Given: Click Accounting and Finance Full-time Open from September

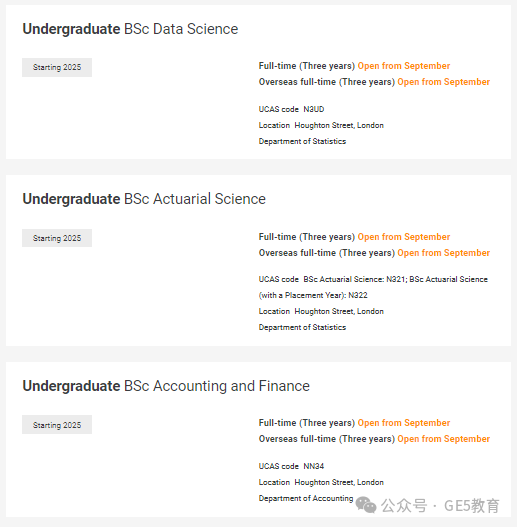Looking at the screenshot, I should pyautogui.click(x=403, y=423).
